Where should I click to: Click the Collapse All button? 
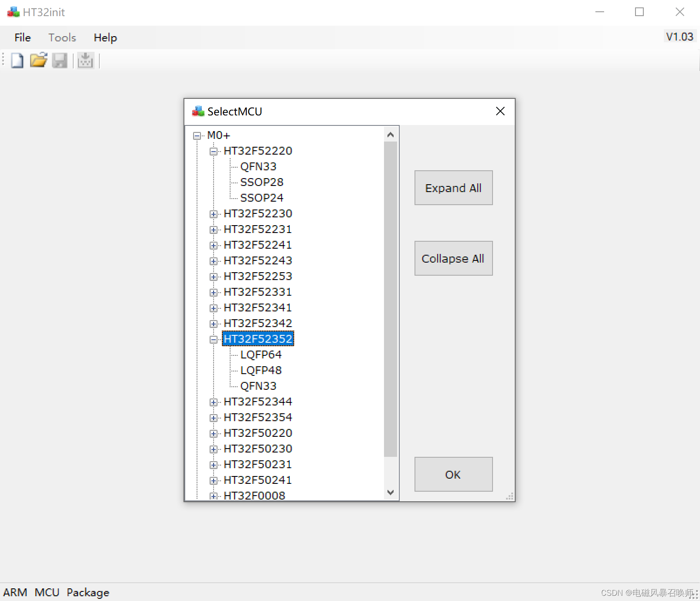[453, 258]
